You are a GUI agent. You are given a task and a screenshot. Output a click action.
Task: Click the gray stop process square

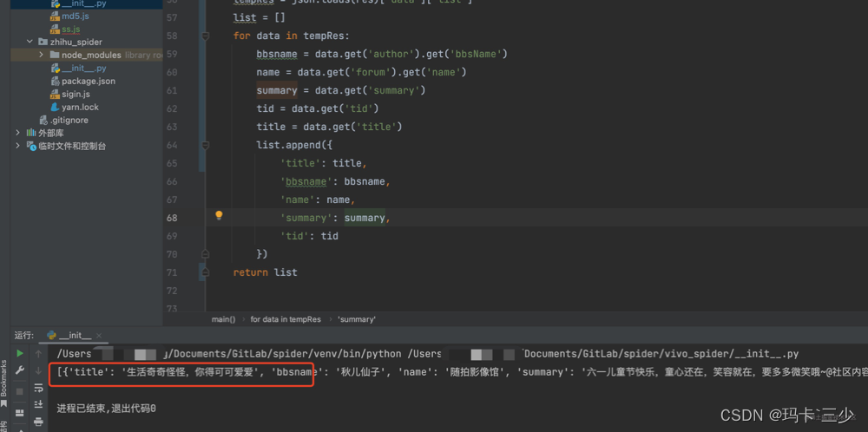pos(20,391)
